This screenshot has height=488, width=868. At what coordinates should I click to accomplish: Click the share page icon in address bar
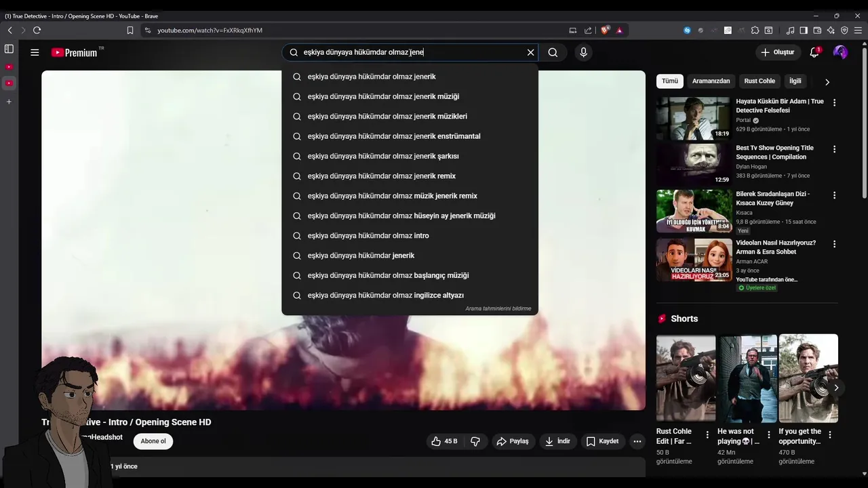pos(588,30)
